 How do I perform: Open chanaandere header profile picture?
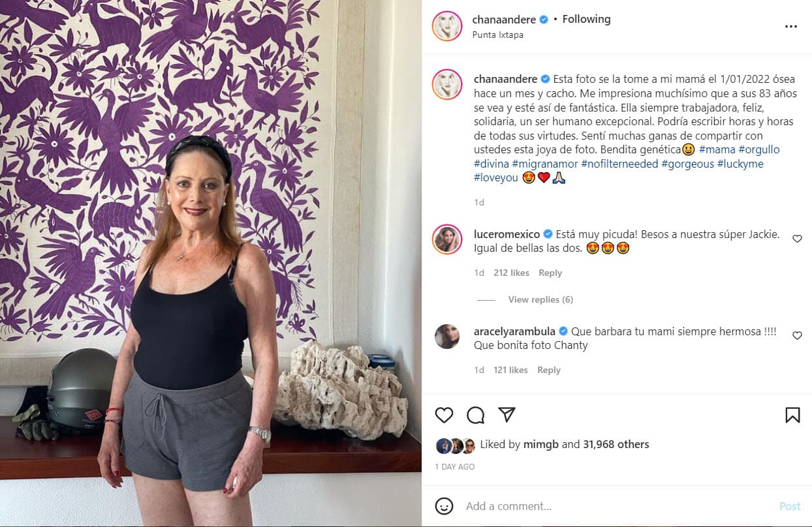pyautogui.click(x=447, y=26)
